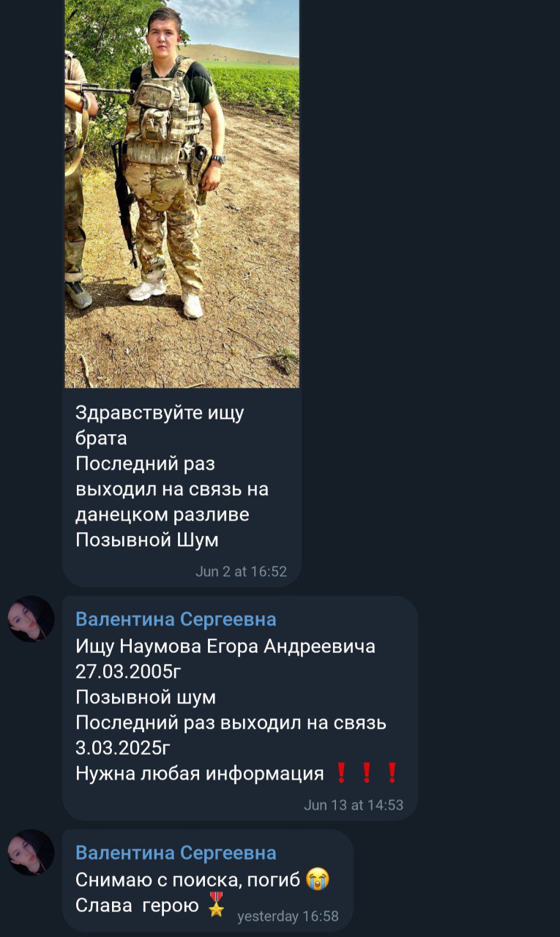Open the soldier photo attachment
560x937 pixels.
[x=182, y=193]
